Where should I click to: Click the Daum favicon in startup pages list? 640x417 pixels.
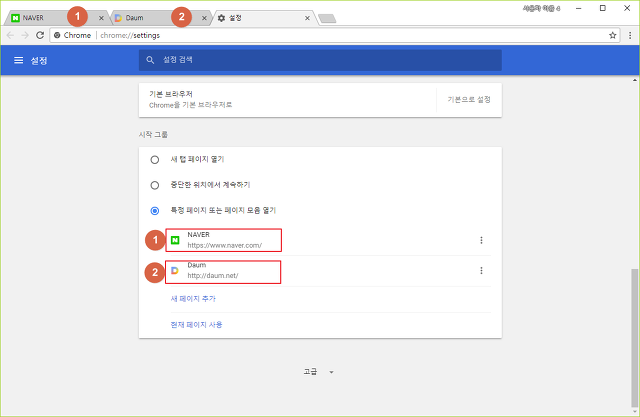(175, 271)
